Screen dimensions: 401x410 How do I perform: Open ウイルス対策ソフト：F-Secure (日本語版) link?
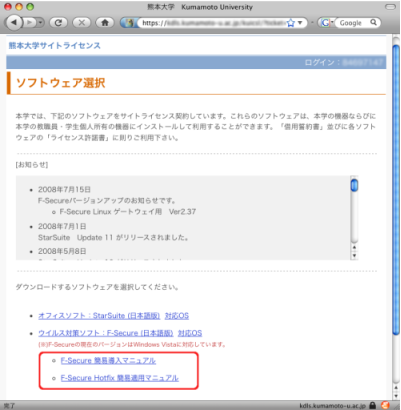[x=106, y=333]
